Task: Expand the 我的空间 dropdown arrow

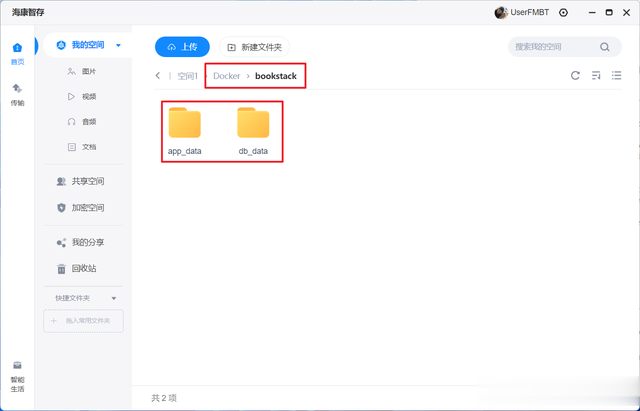Action: (118, 45)
